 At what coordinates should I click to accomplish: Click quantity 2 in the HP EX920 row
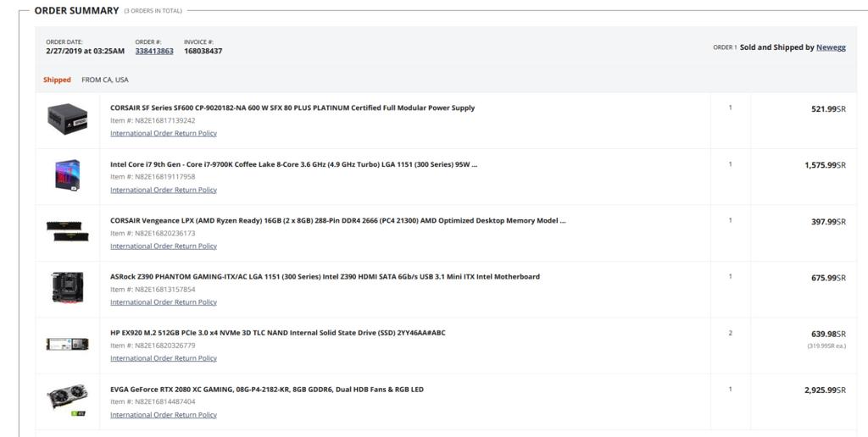point(730,333)
